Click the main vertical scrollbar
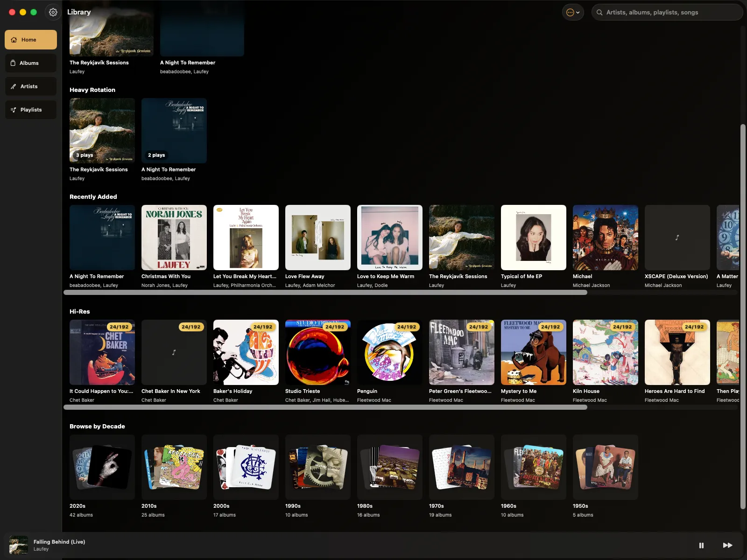747x560 pixels. 743,316
